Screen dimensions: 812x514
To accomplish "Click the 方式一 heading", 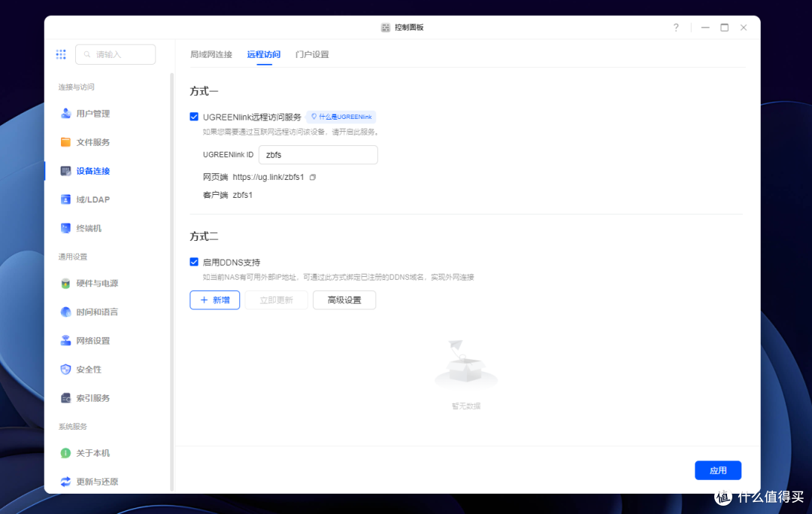I will click(204, 91).
